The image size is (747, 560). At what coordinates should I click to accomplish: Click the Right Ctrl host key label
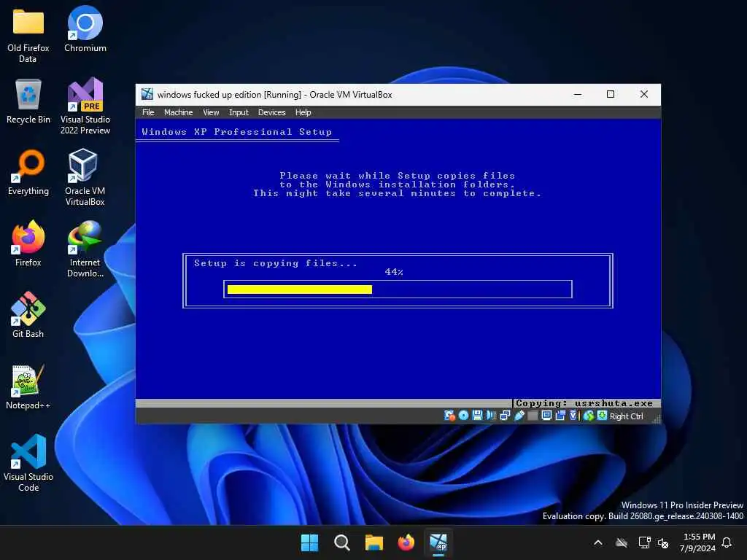pyautogui.click(x=626, y=416)
